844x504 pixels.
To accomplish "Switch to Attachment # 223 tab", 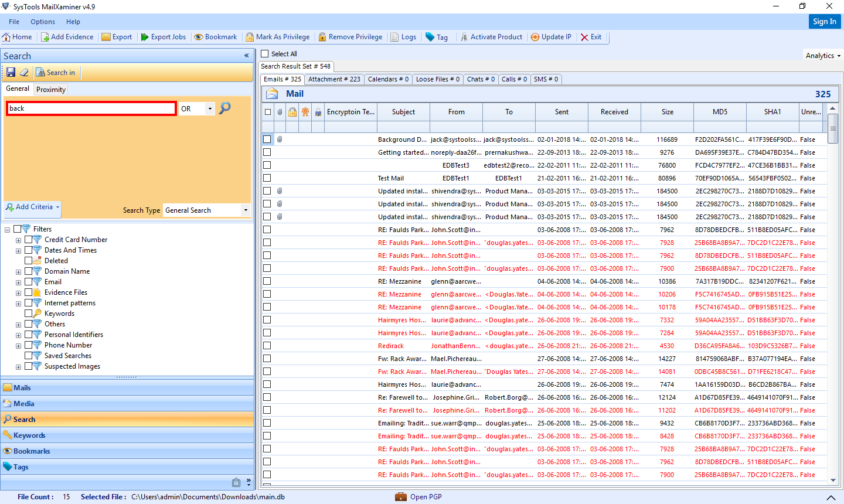I will tap(334, 79).
